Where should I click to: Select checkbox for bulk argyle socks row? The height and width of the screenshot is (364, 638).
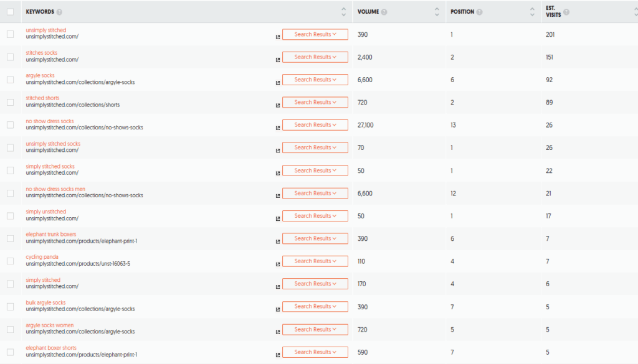[x=10, y=306]
